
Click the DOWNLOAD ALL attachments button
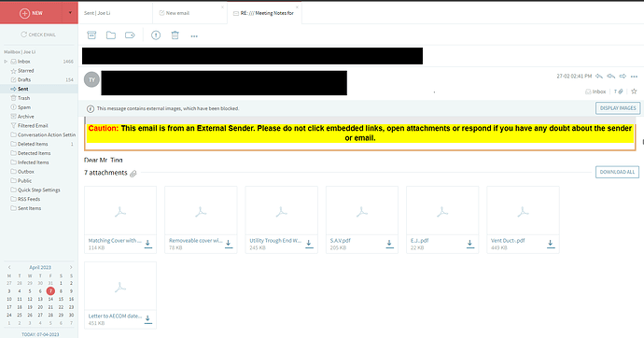tap(617, 172)
